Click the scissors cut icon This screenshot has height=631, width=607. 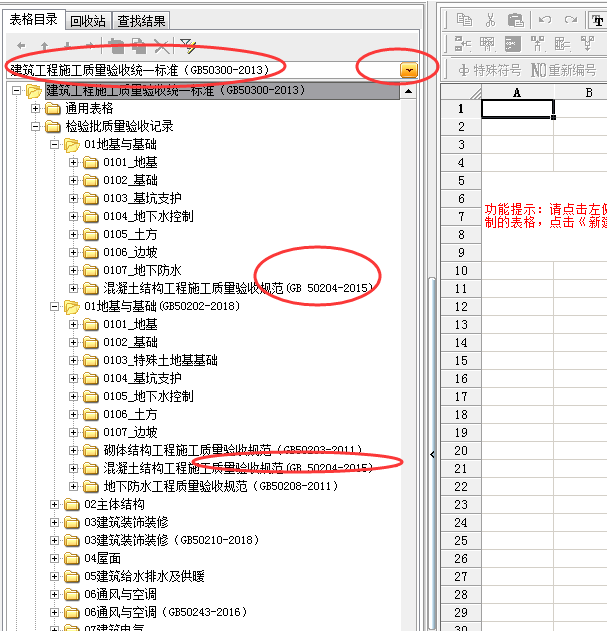point(490,19)
